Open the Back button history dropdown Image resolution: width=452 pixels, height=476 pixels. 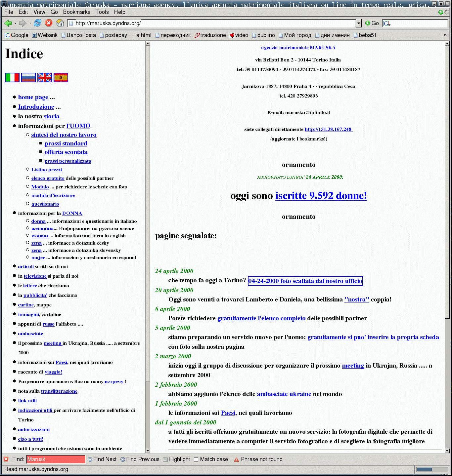[15, 23]
